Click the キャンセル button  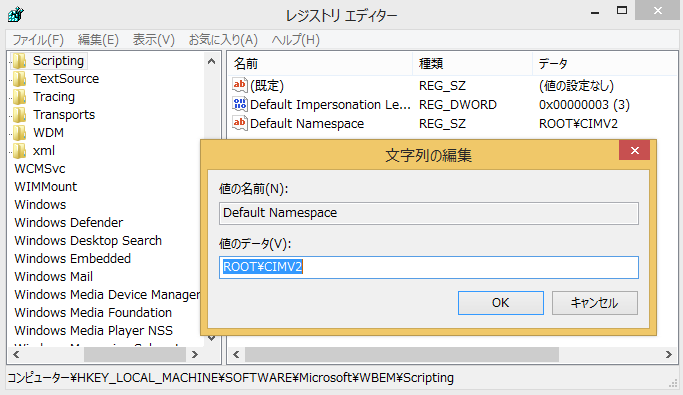coord(595,303)
